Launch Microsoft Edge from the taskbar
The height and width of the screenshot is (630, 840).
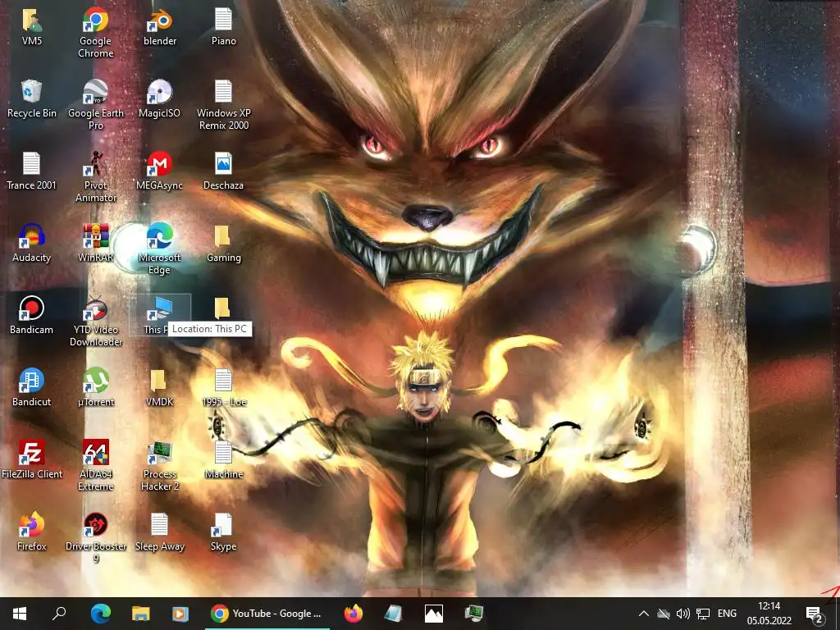click(x=100, y=614)
